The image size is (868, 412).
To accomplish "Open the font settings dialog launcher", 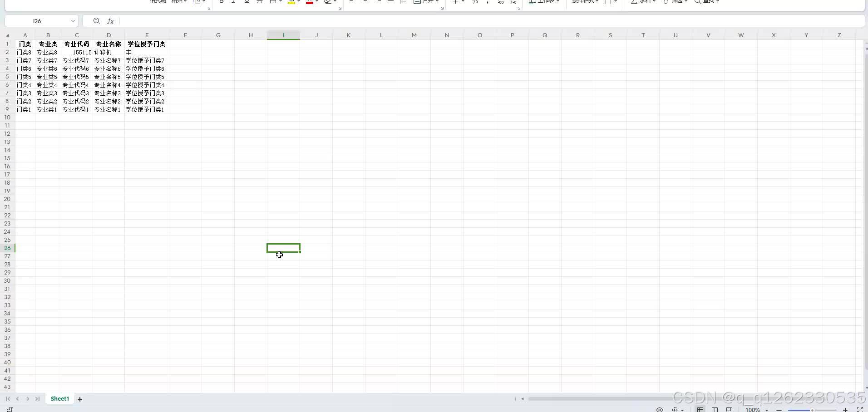I will pyautogui.click(x=340, y=8).
